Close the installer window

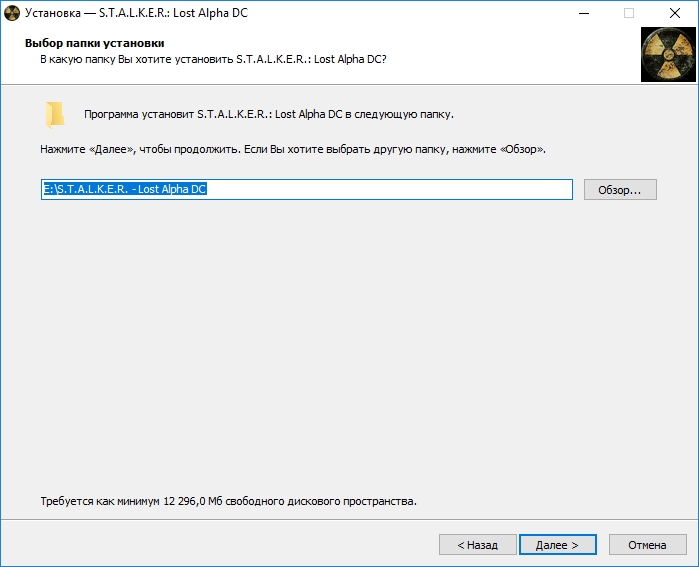(x=675, y=13)
